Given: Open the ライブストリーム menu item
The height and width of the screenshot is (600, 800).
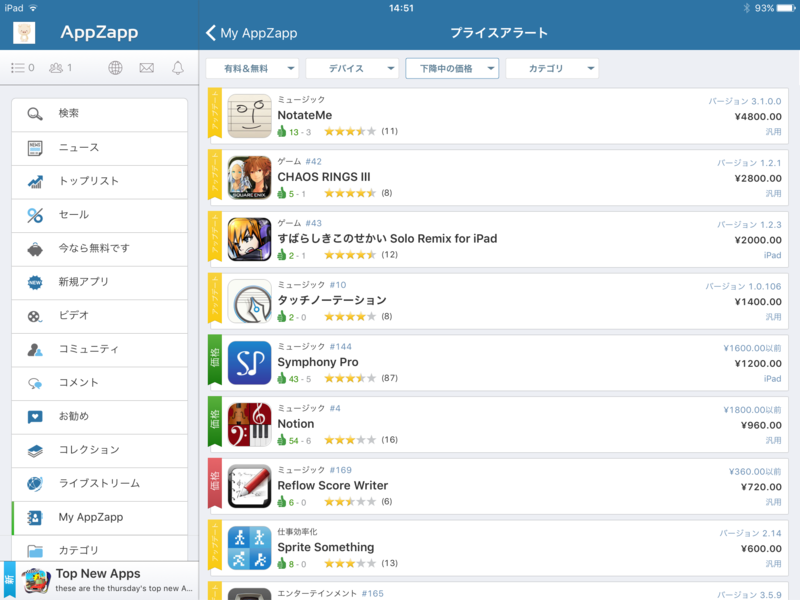Looking at the screenshot, I should 99,484.
